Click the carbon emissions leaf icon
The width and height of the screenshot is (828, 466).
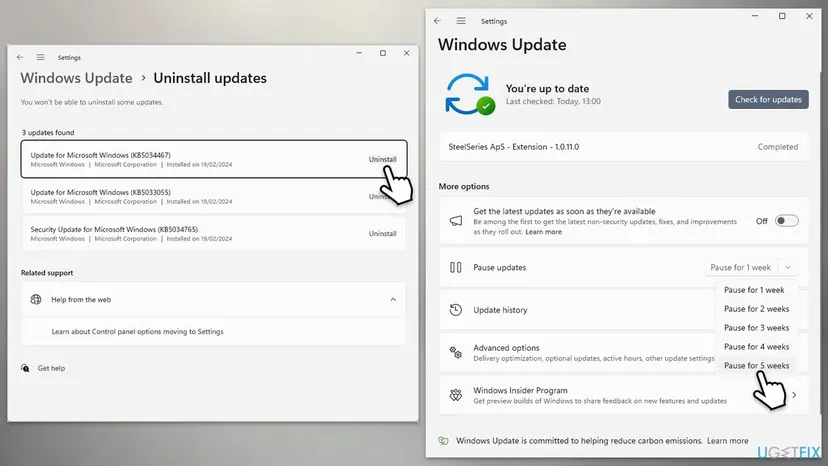pos(444,441)
